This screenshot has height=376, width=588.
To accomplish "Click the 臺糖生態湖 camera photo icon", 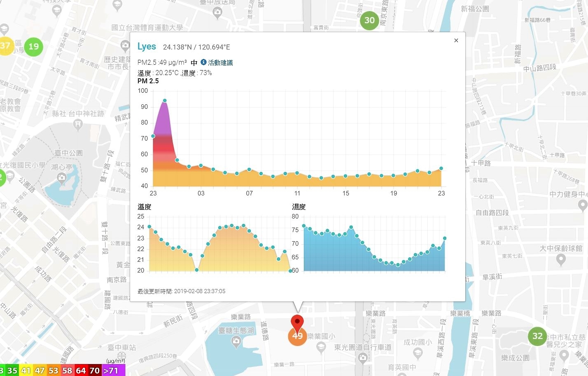I will point(236,341).
